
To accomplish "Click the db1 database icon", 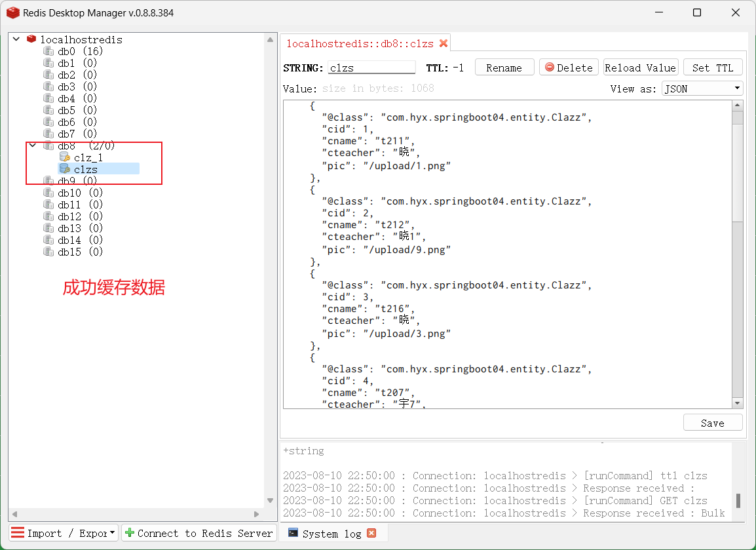I will [x=48, y=63].
